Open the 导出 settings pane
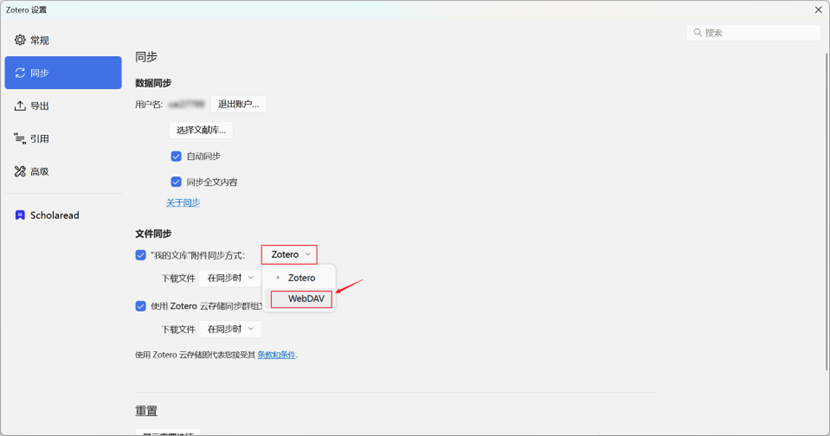This screenshot has height=436, width=830. point(63,105)
